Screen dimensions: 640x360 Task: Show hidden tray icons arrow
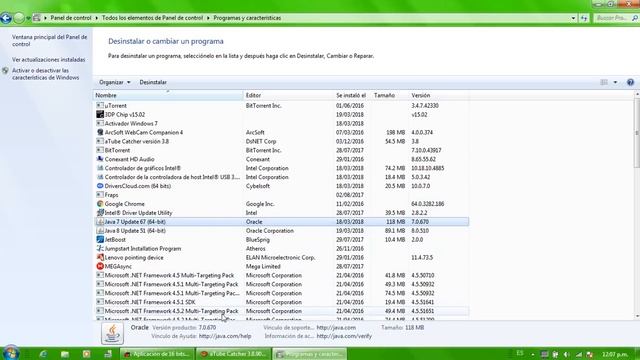point(533,354)
